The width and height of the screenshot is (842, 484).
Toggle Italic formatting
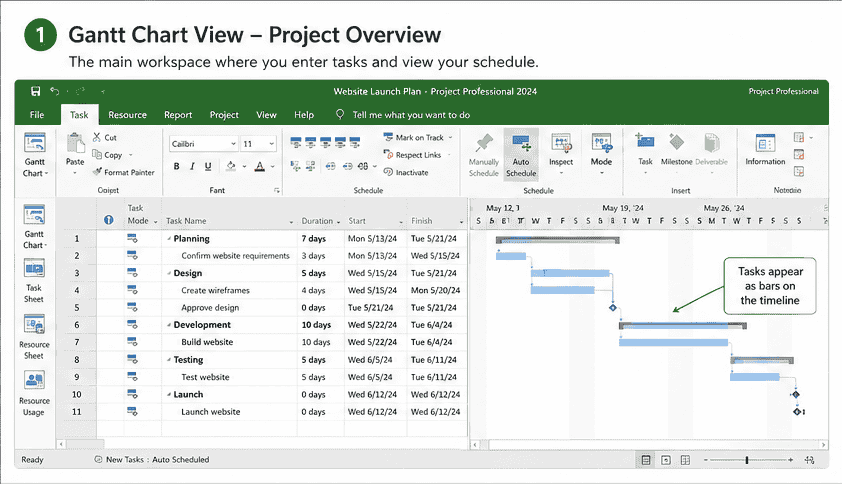click(192, 167)
